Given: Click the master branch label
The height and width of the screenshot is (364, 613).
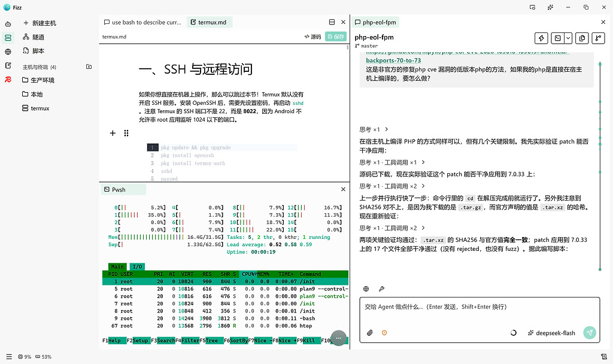Looking at the screenshot, I should (366, 46).
